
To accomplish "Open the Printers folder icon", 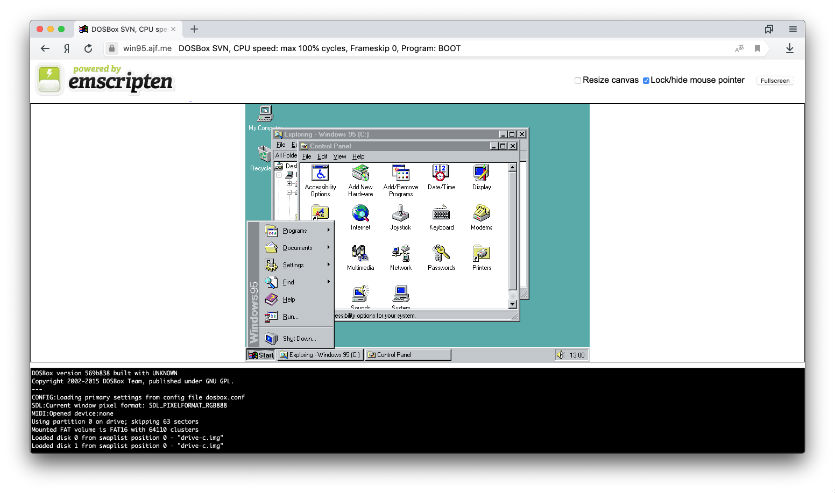I will (x=481, y=255).
